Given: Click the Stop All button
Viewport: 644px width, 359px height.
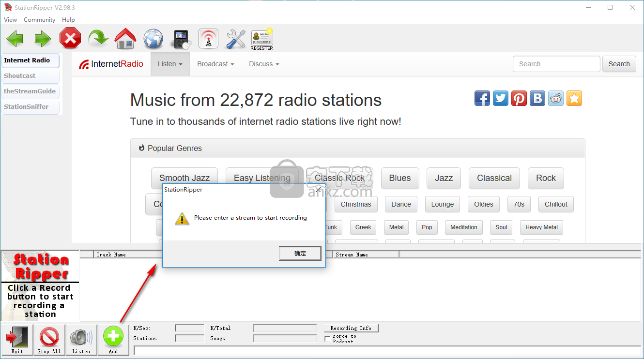Looking at the screenshot, I should 49,340.
